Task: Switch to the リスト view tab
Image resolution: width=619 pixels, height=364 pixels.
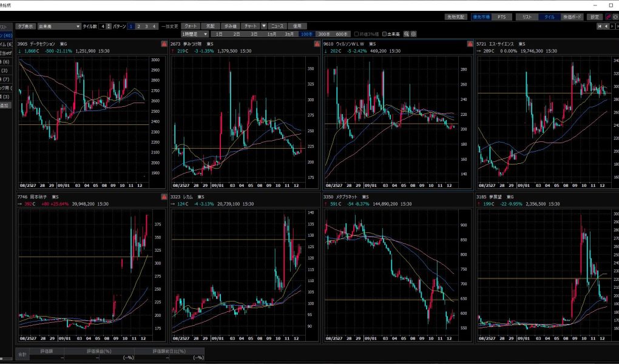Action: [526, 17]
